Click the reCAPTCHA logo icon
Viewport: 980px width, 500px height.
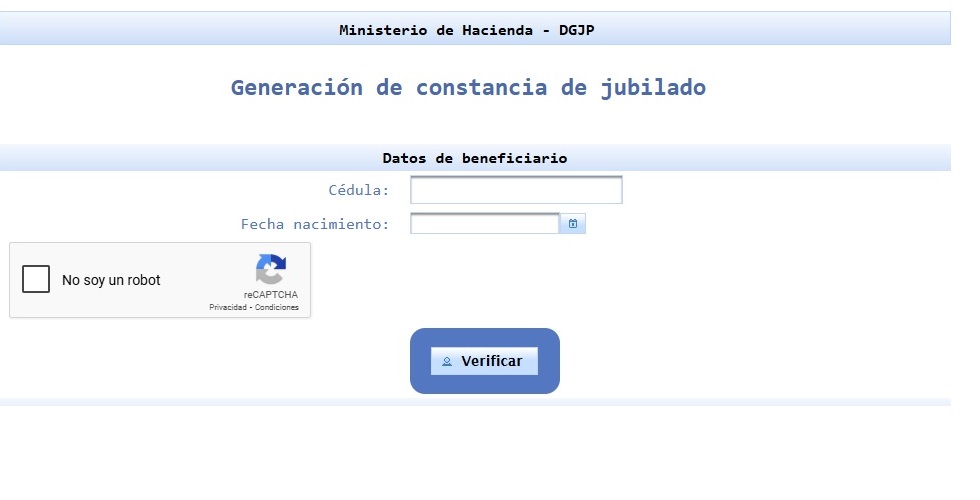pos(271,269)
